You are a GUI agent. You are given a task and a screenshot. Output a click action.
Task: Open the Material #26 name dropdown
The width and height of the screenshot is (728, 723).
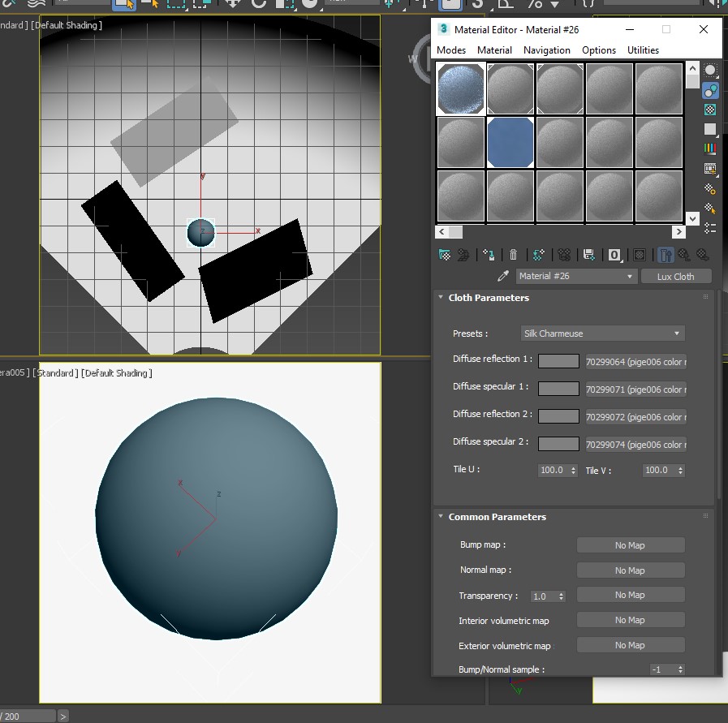point(576,277)
